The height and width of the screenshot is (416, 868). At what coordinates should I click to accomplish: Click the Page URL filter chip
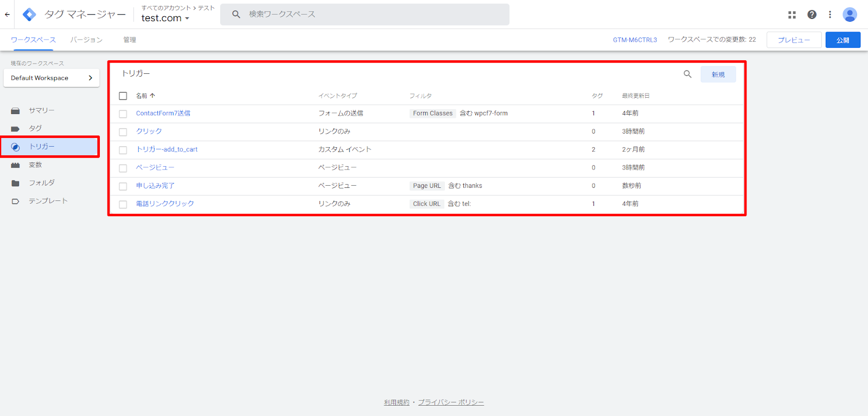[x=427, y=186]
